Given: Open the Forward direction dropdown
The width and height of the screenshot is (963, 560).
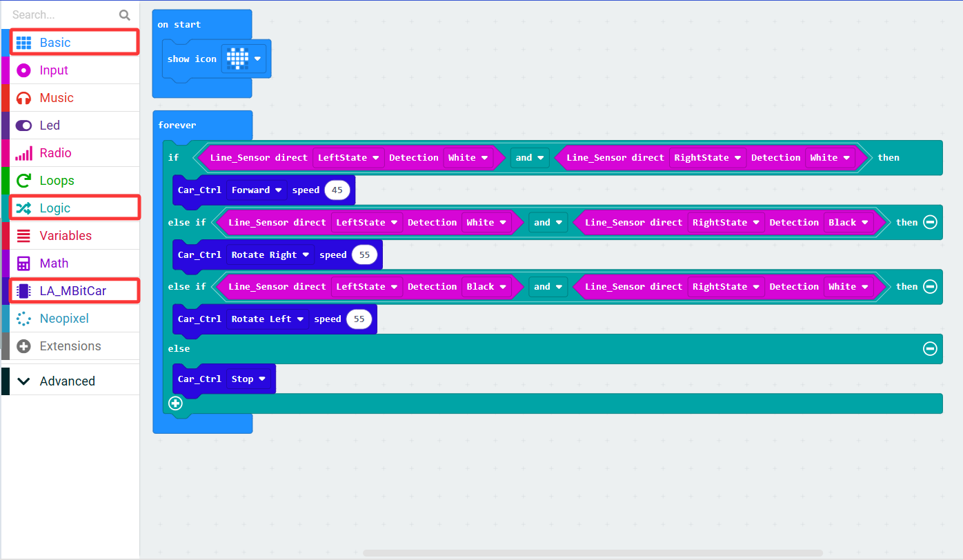Looking at the screenshot, I should (x=257, y=190).
